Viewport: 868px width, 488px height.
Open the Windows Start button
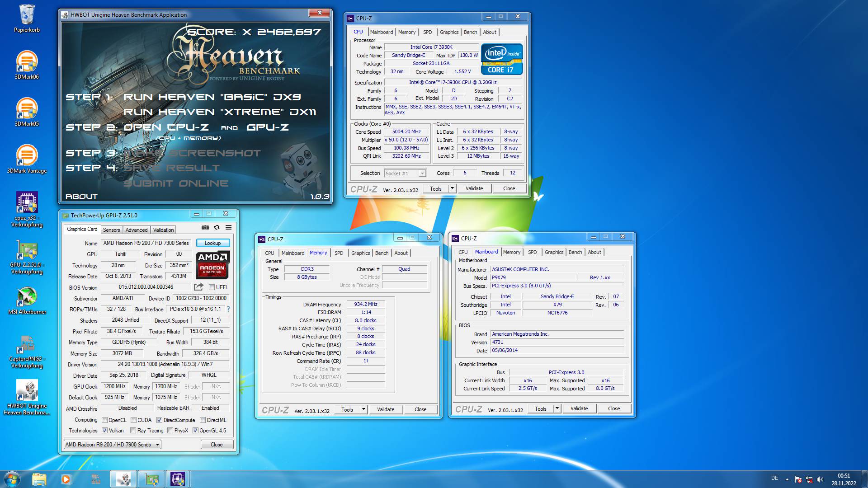(12, 479)
